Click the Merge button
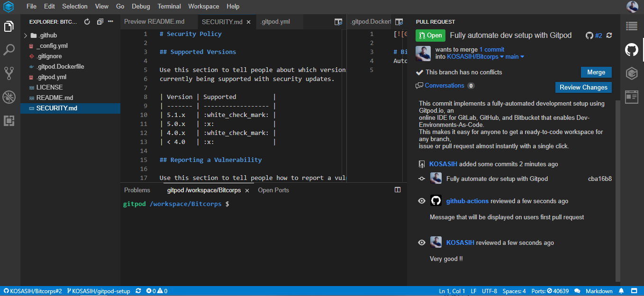Screen dimensions: 644x296 coord(596,72)
